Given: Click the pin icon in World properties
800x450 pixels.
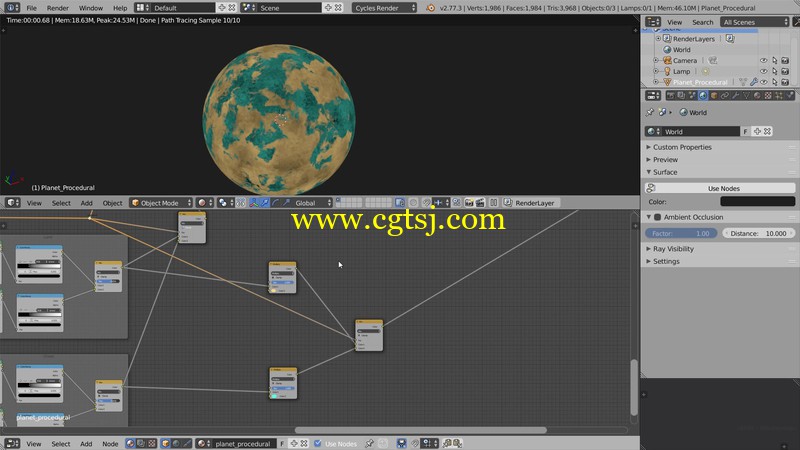Looking at the screenshot, I should [649, 112].
